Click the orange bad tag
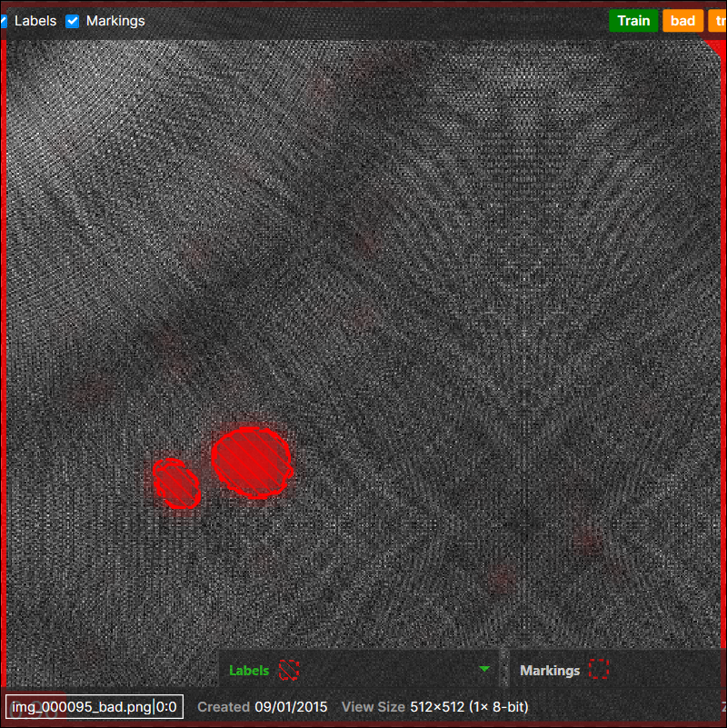The image size is (727, 728). pyautogui.click(x=682, y=21)
